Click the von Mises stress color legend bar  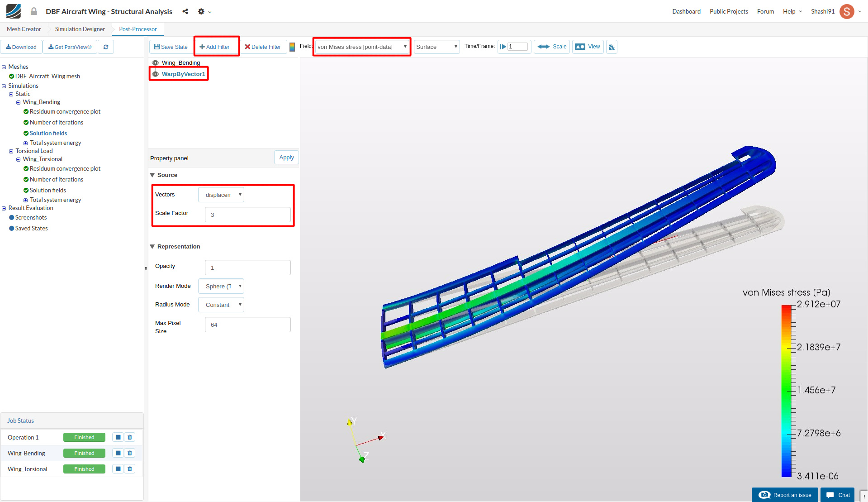[x=787, y=391]
